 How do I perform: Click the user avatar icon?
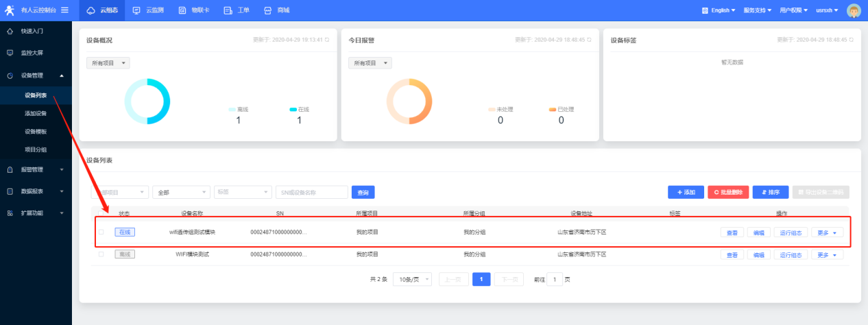click(854, 10)
